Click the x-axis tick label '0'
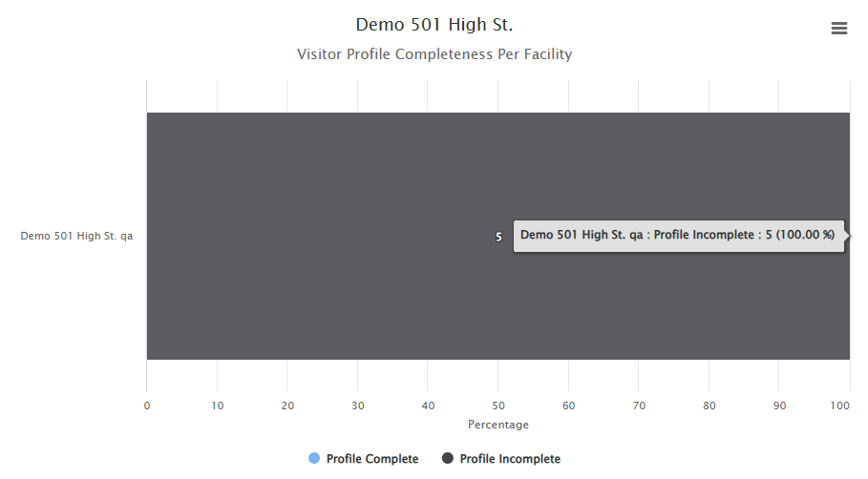Image resolution: width=868 pixels, height=479 pixels. click(x=147, y=406)
